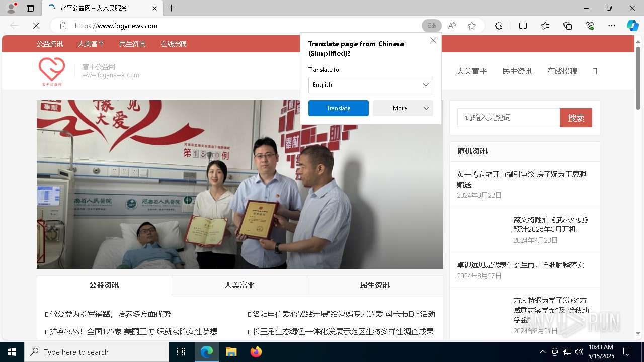Open Task View on taskbar

click(x=181, y=352)
